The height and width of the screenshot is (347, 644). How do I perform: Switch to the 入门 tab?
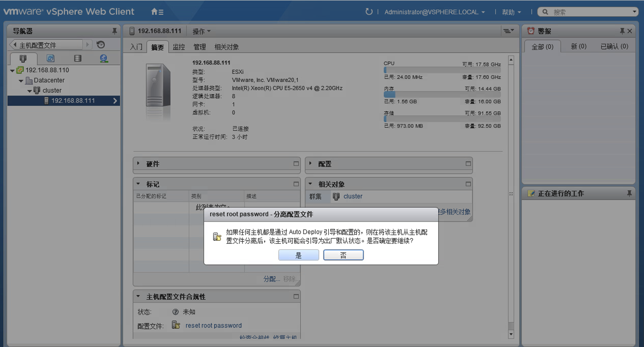tap(136, 47)
